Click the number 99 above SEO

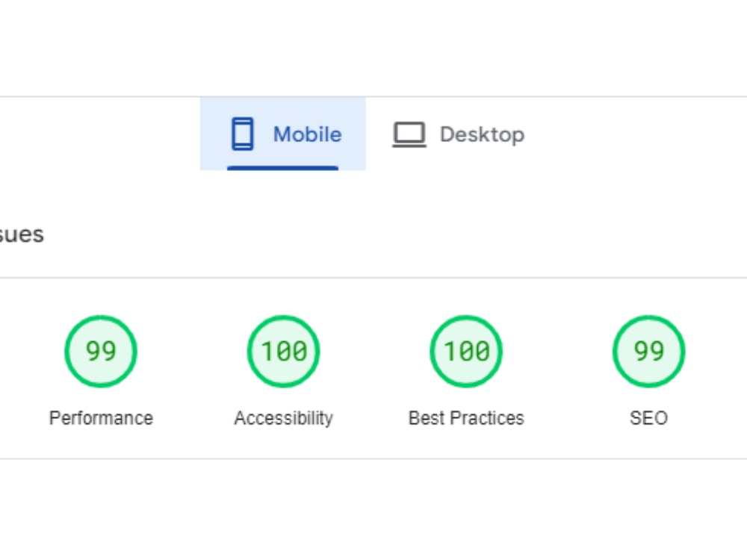[649, 352]
